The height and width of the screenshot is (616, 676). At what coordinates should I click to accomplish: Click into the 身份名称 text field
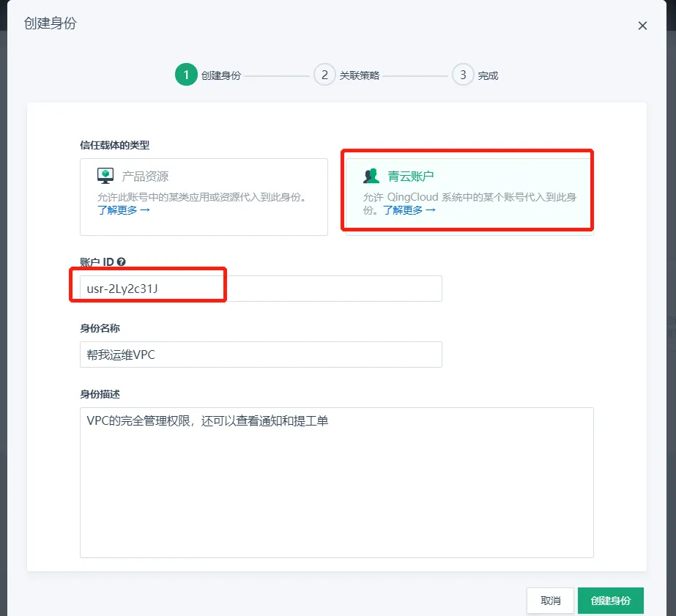tap(260, 355)
